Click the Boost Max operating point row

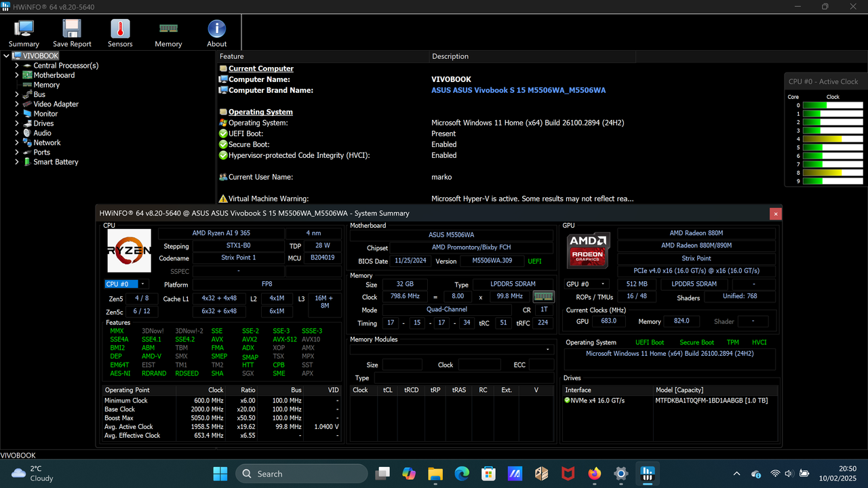[222, 418]
